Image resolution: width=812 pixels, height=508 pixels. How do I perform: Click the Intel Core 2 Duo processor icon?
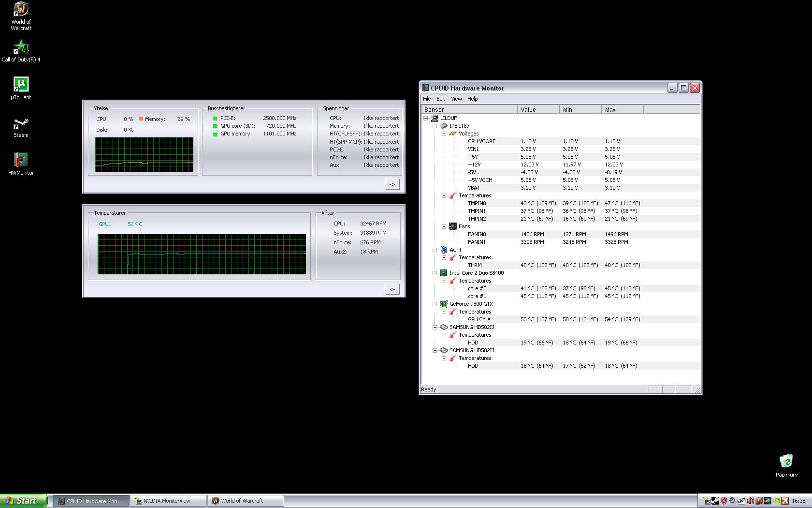click(x=444, y=273)
